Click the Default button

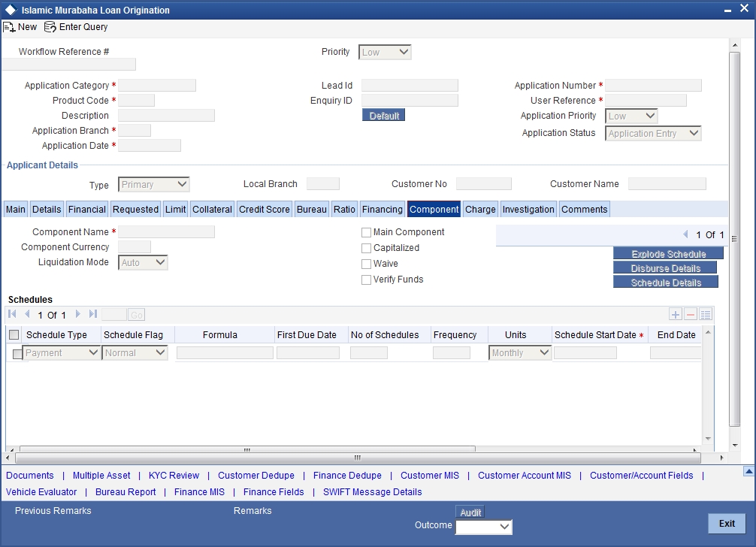384,115
